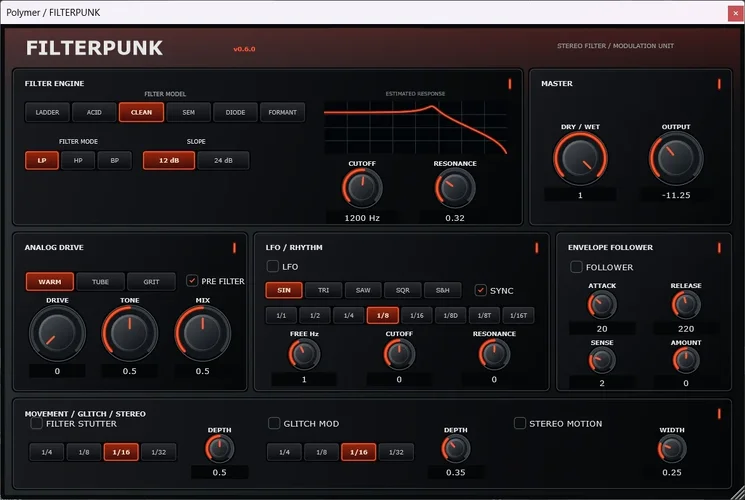Close the Polymer / FILTERPUNK window
The width and height of the screenshot is (745, 500).
pos(735,13)
